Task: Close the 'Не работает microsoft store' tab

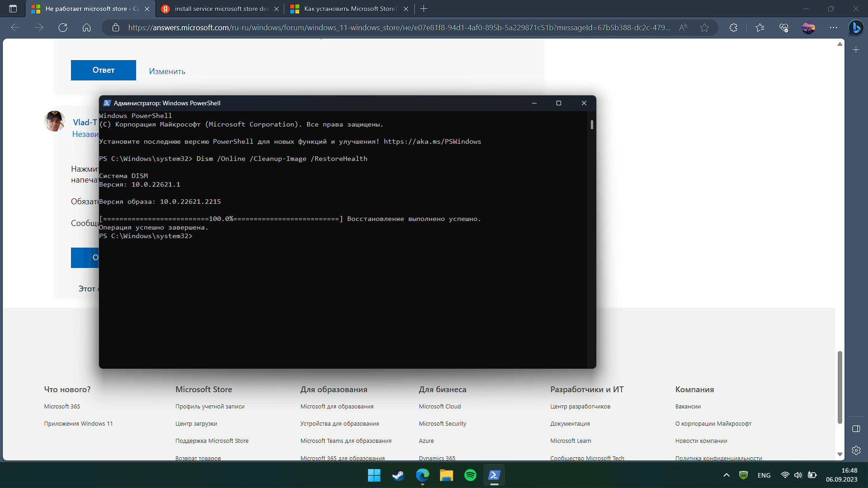Action: pos(147,9)
